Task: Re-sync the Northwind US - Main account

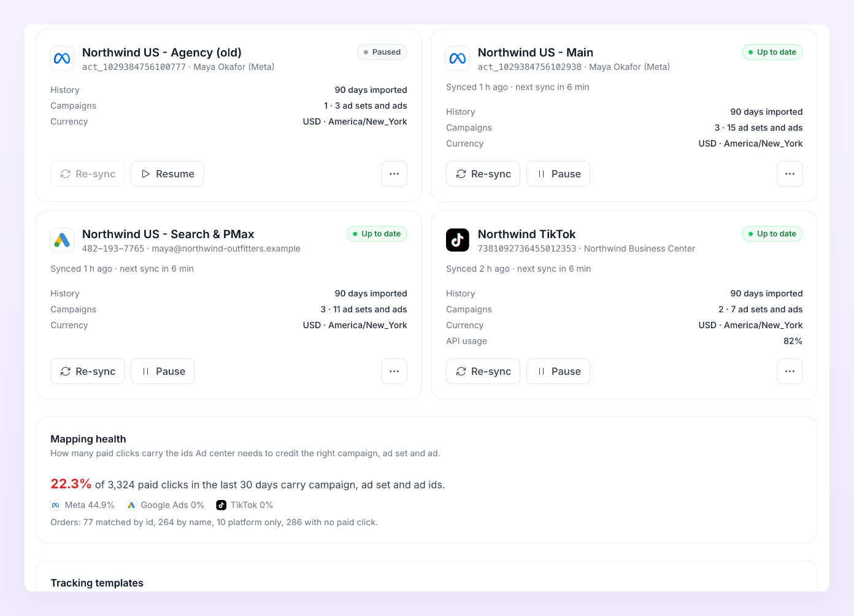Action: click(483, 174)
